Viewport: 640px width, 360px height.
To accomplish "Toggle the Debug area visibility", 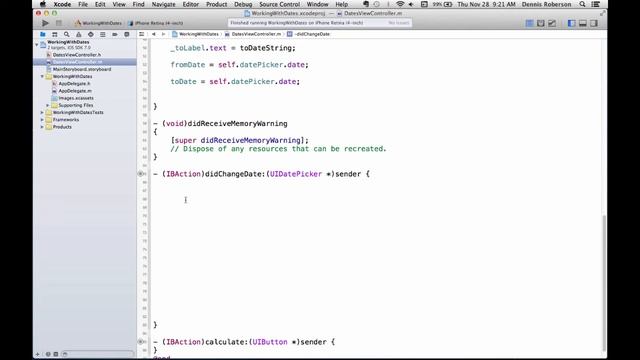I will [583, 23].
